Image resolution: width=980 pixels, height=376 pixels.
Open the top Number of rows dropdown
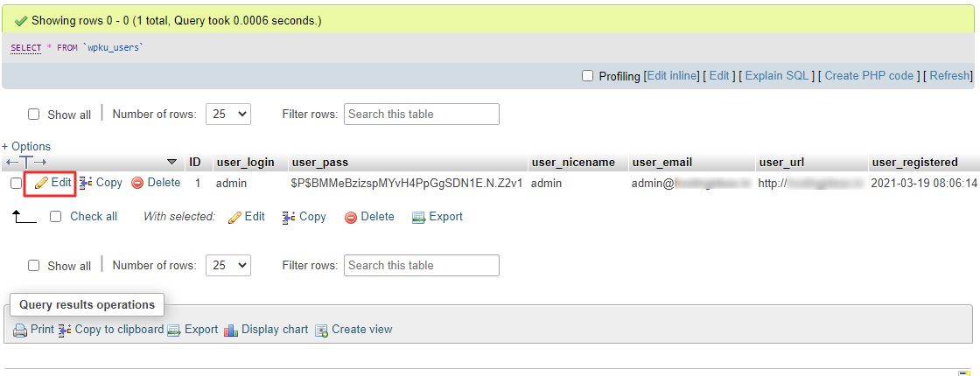point(228,115)
